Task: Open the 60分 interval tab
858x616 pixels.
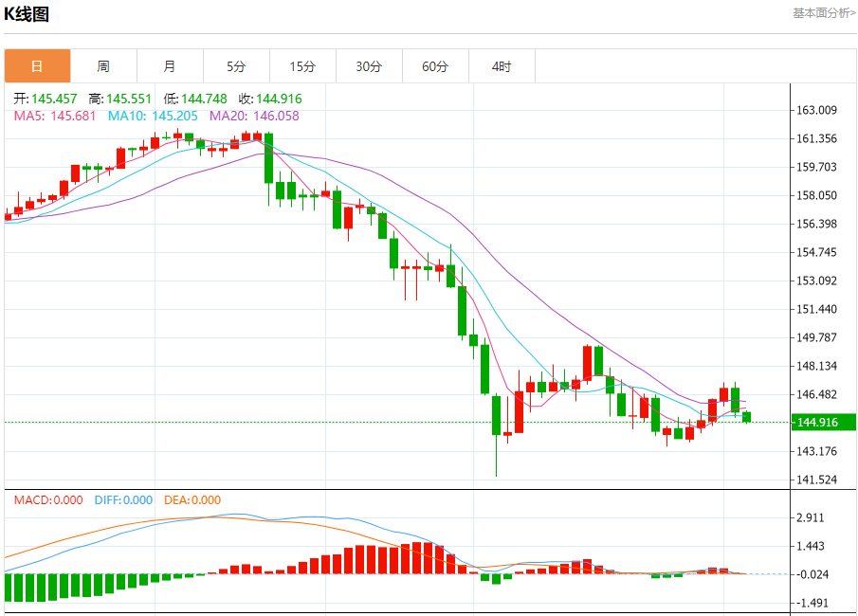Action: tap(435, 66)
